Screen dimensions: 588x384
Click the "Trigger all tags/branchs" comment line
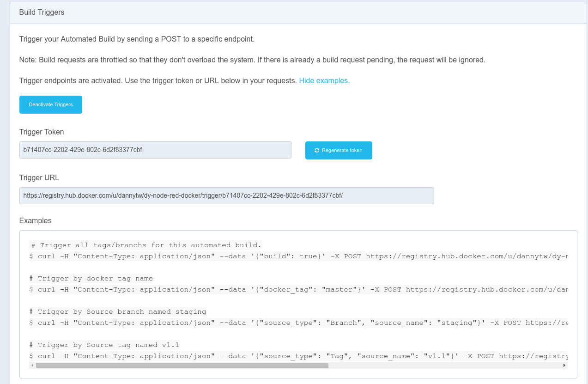(x=145, y=245)
